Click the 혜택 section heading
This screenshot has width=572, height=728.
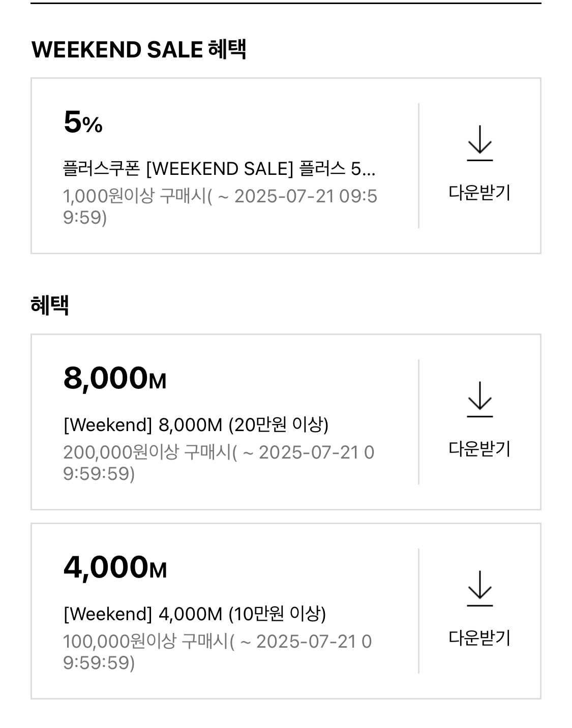(x=50, y=305)
